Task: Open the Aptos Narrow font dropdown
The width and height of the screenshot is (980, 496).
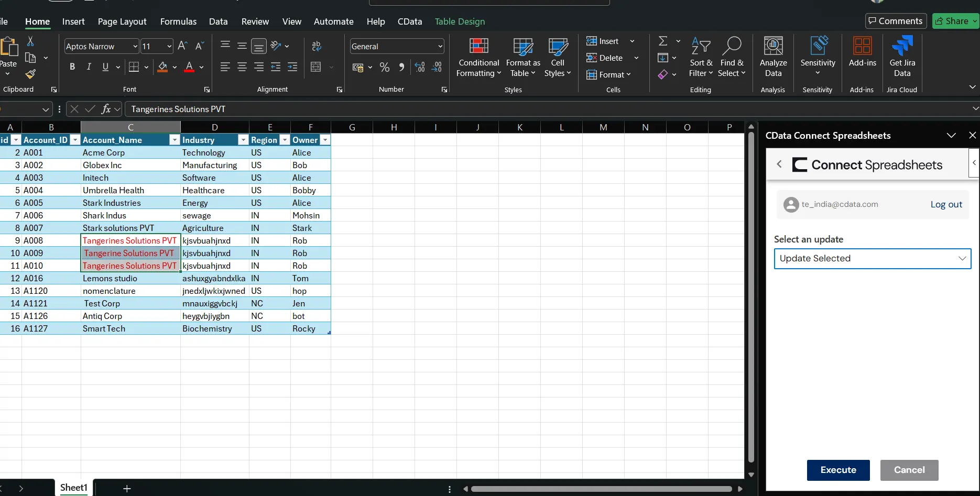Action: coord(135,46)
